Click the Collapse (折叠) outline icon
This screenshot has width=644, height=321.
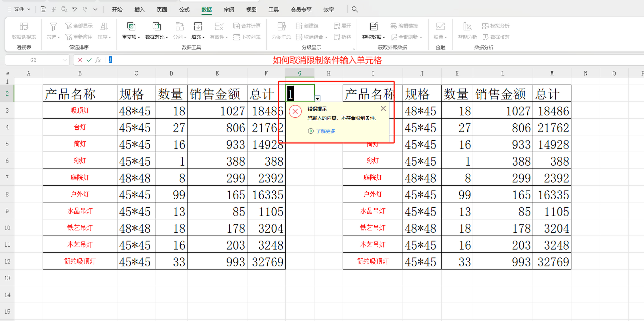pyautogui.click(x=343, y=37)
